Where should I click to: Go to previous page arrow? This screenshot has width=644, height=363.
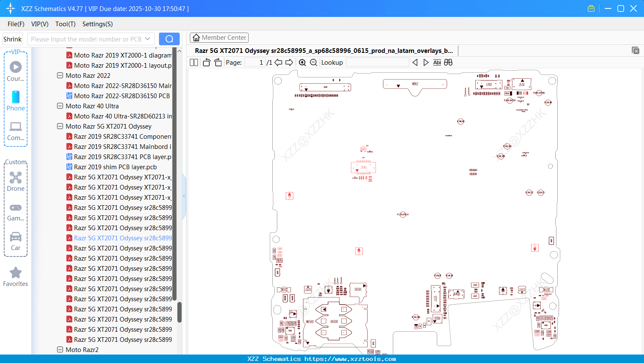(x=278, y=62)
